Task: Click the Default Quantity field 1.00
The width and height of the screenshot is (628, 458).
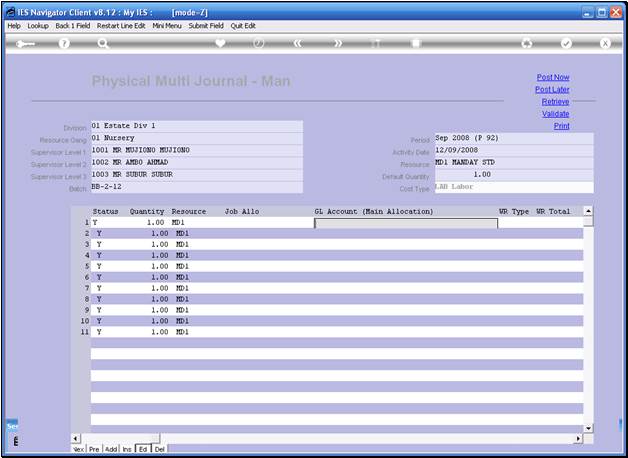Action: click(514, 175)
